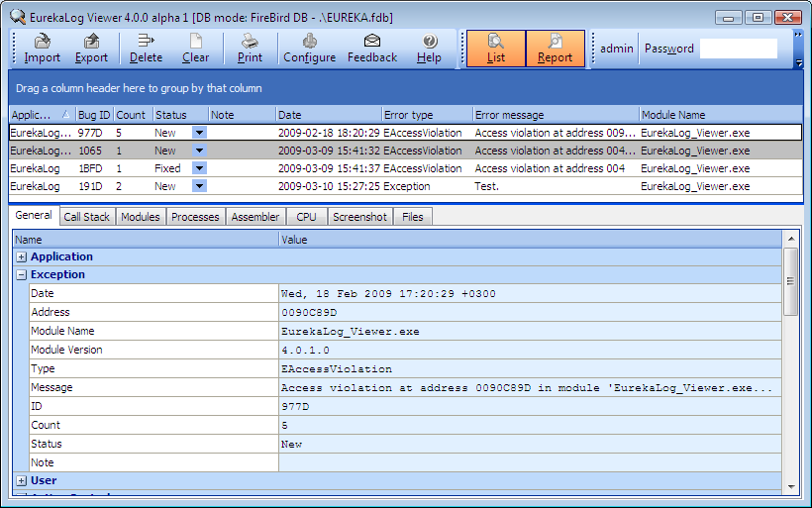Open the Screenshot tab

point(359,217)
